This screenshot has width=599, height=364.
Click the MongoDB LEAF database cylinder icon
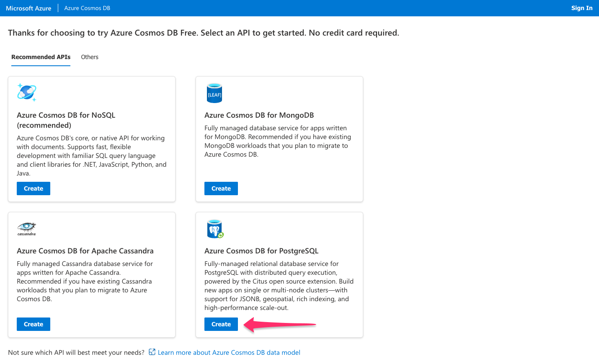(x=214, y=93)
